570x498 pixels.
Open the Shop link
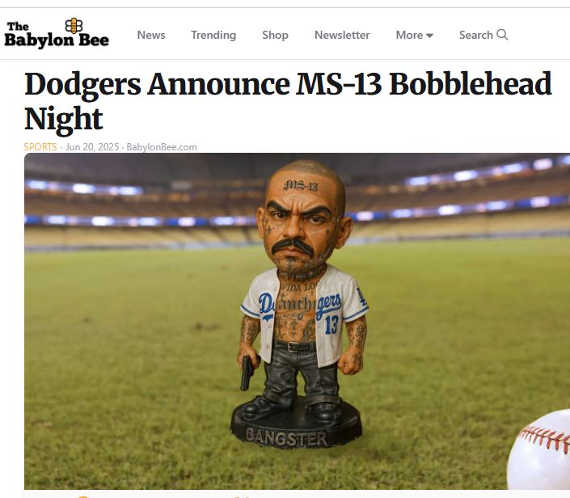[x=275, y=35]
